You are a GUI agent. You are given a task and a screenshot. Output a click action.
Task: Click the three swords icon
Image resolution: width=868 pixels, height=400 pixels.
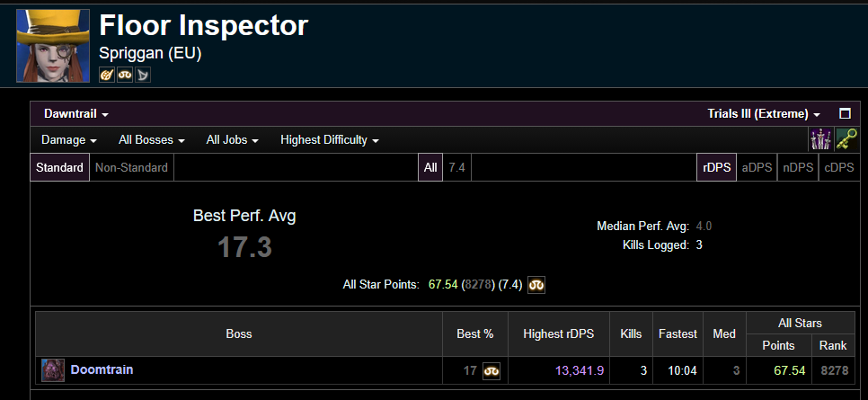point(819,139)
